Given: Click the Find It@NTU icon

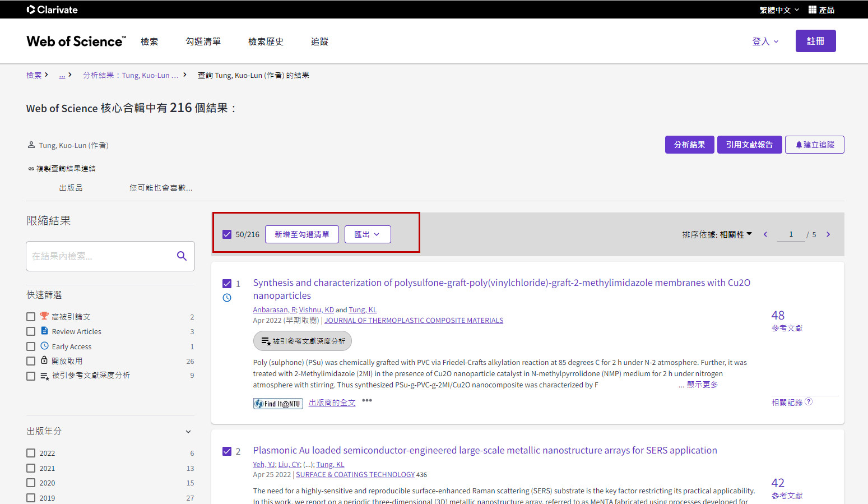Looking at the screenshot, I should click(x=278, y=404).
